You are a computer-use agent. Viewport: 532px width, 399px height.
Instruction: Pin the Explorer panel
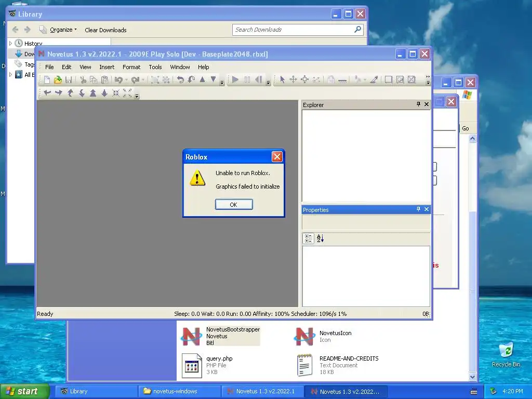pyautogui.click(x=418, y=104)
